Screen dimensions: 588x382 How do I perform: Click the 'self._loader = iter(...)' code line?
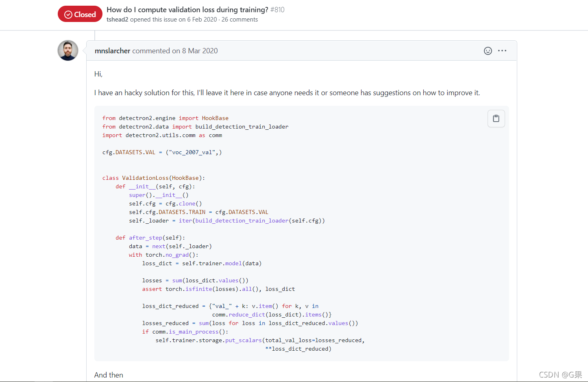(x=227, y=220)
